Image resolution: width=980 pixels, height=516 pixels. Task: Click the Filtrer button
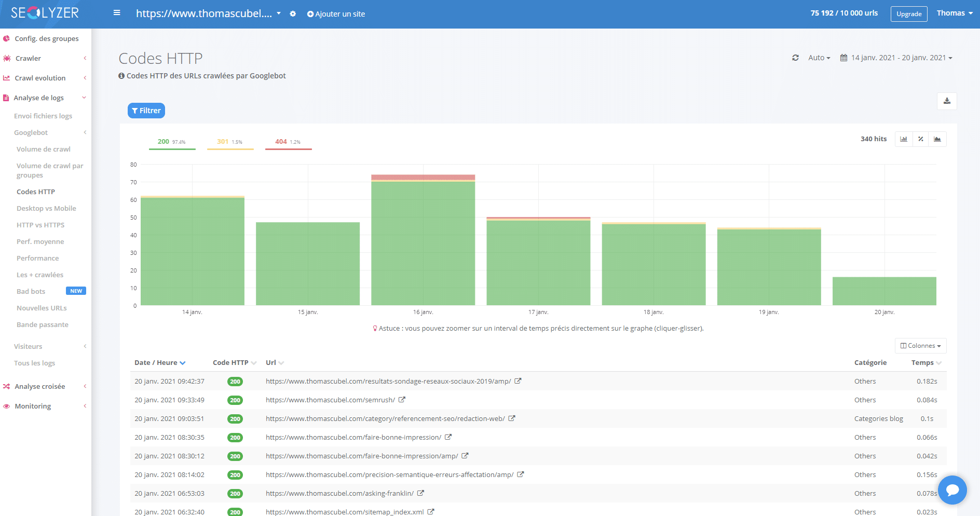point(146,111)
